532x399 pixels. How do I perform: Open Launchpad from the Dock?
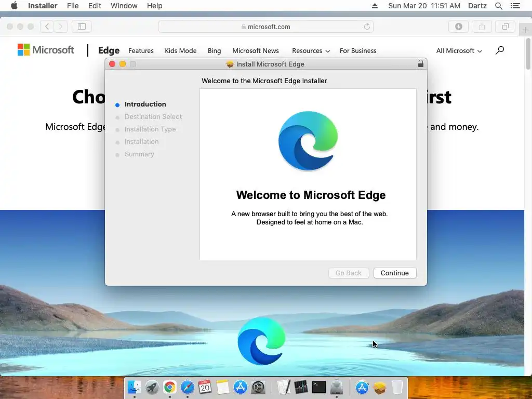(x=152, y=387)
